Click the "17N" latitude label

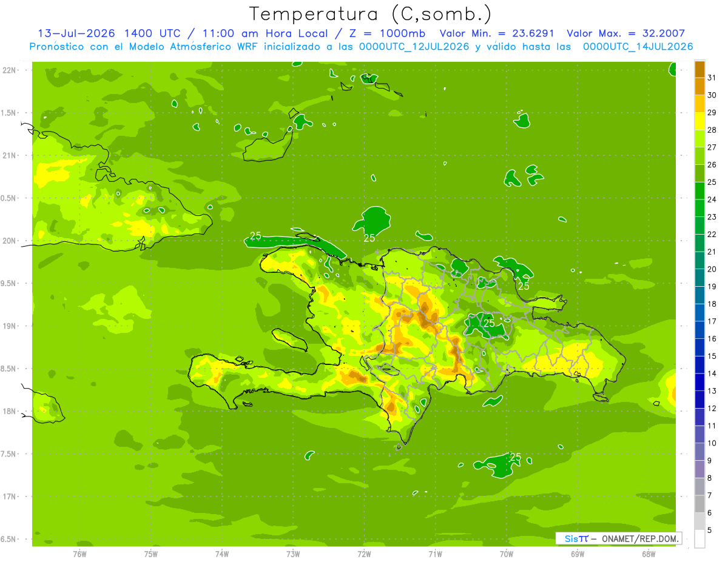[10, 497]
